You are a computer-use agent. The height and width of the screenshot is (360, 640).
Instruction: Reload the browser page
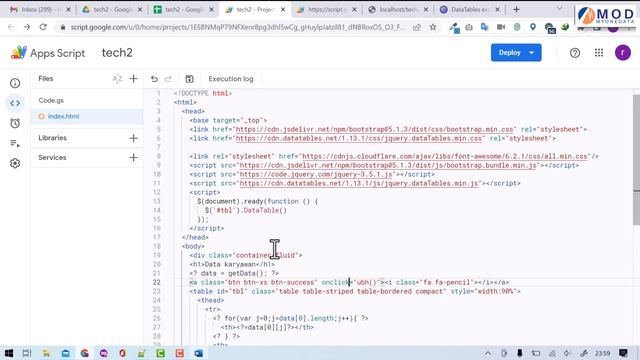(43, 27)
